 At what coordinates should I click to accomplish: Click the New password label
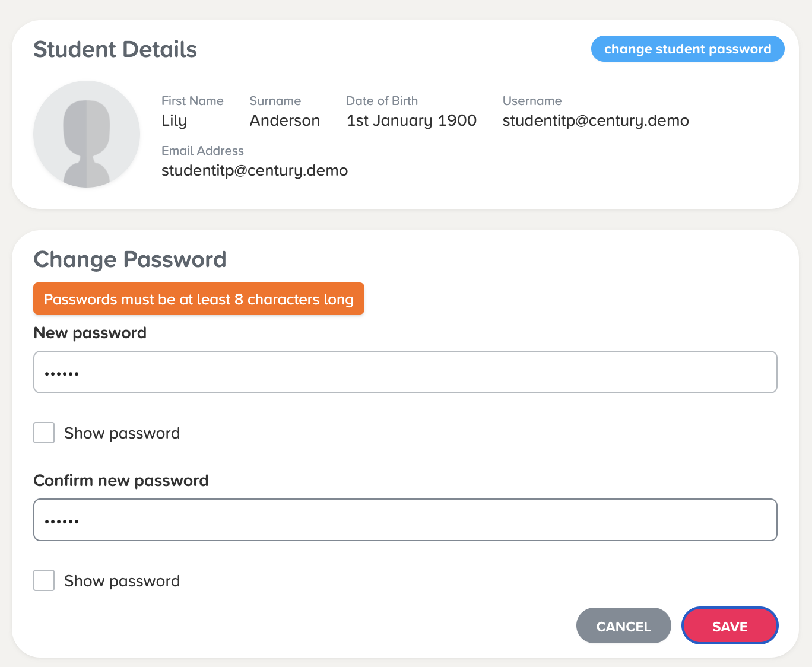(90, 333)
